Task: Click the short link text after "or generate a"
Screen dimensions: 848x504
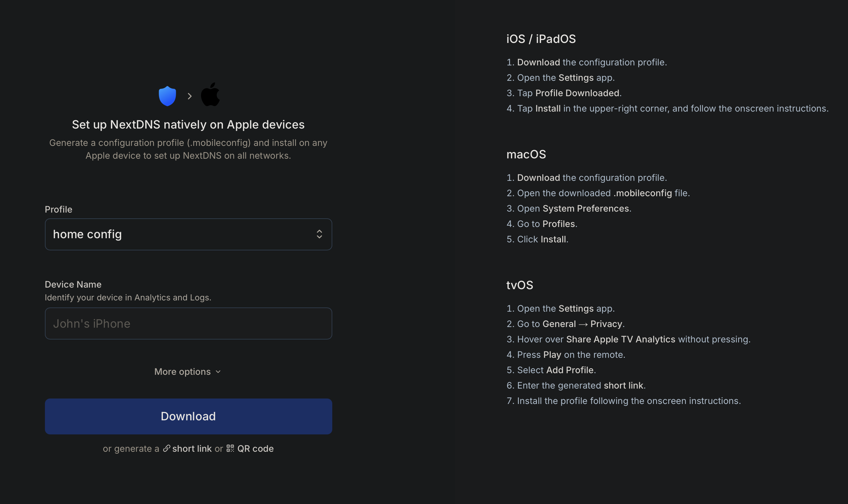Action: click(191, 448)
